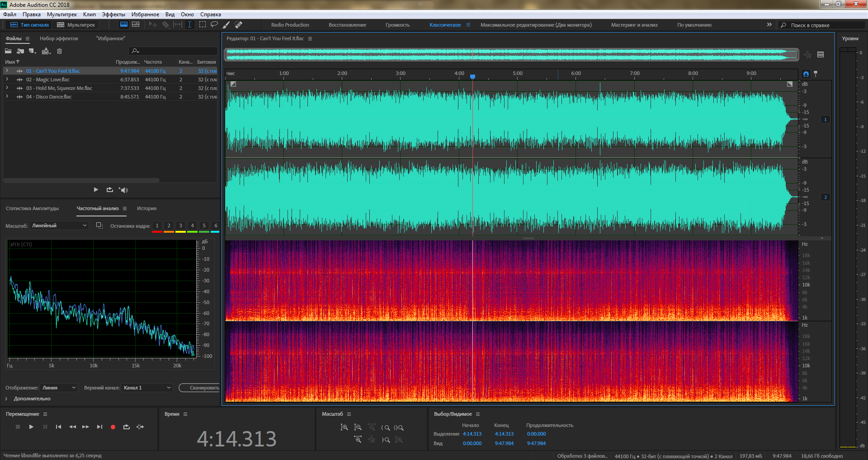Select 03 - Hold Me, Squeeze Me.flac file
This screenshot has height=460, width=868.
click(59, 88)
